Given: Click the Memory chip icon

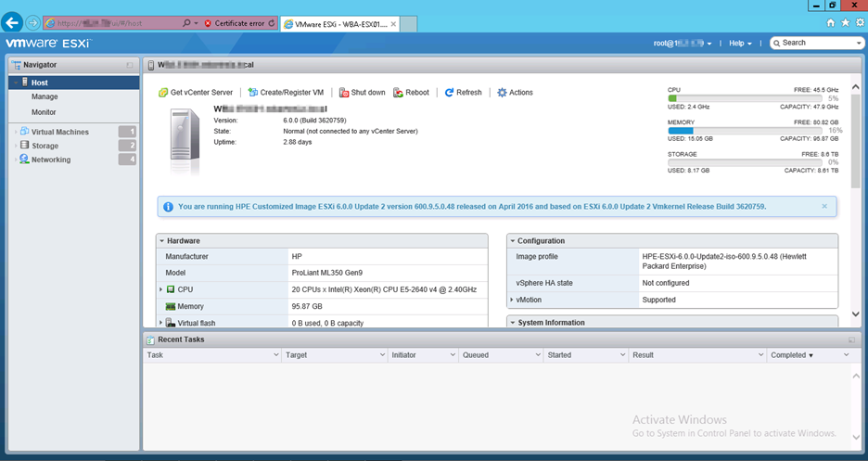Looking at the screenshot, I should pyautogui.click(x=171, y=306).
